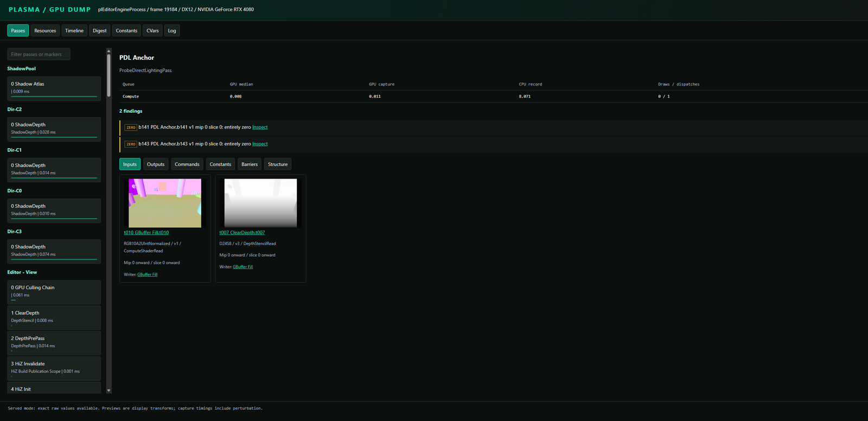Open the t007 ClearDepth.t007 link
This screenshot has height=421, width=868.
[x=242, y=233]
